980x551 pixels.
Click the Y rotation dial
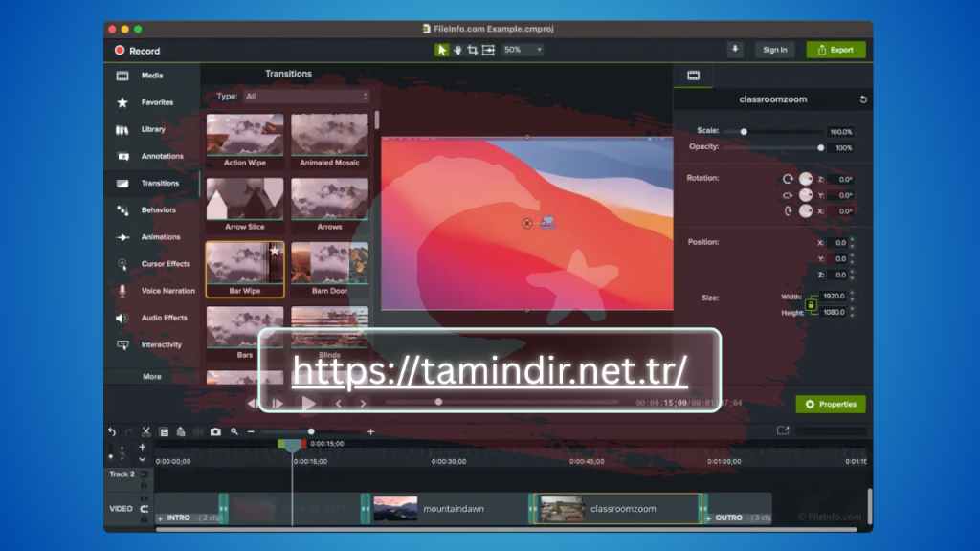[x=806, y=195]
